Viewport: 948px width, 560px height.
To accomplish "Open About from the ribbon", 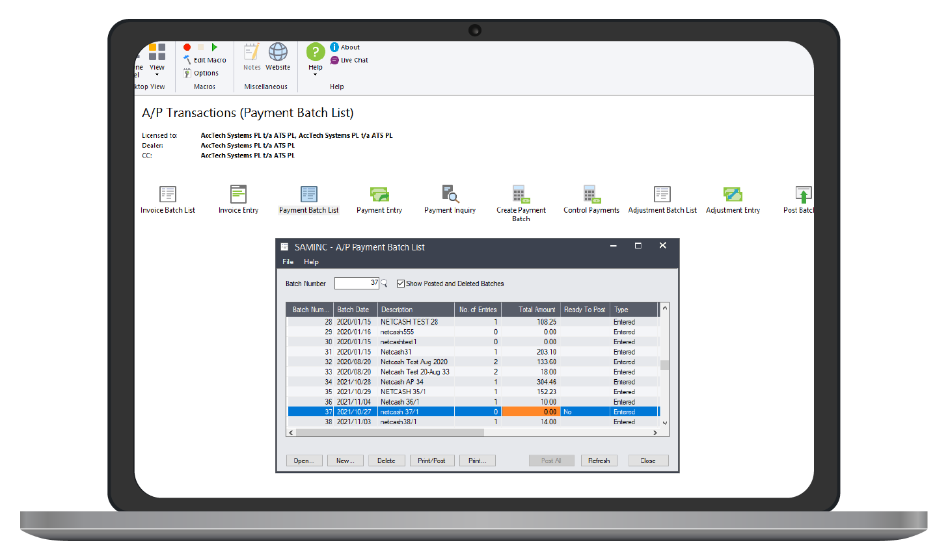I will (x=345, y=47).
